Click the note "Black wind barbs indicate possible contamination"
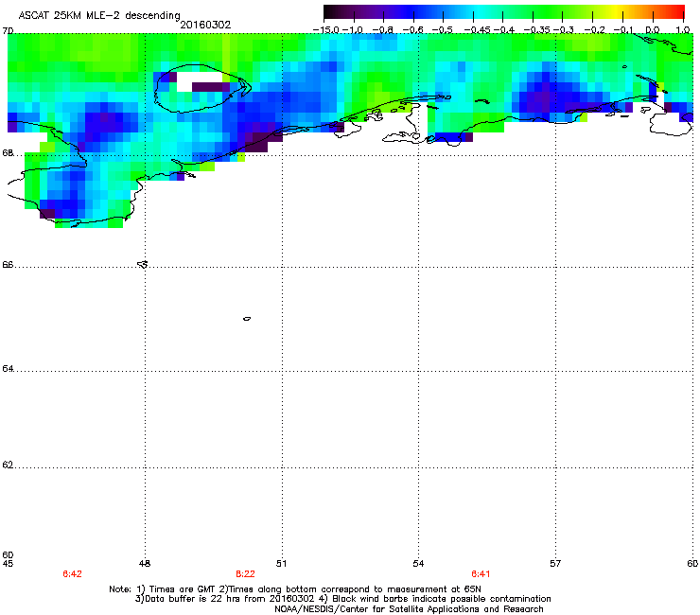 click(x=442, y=599)
